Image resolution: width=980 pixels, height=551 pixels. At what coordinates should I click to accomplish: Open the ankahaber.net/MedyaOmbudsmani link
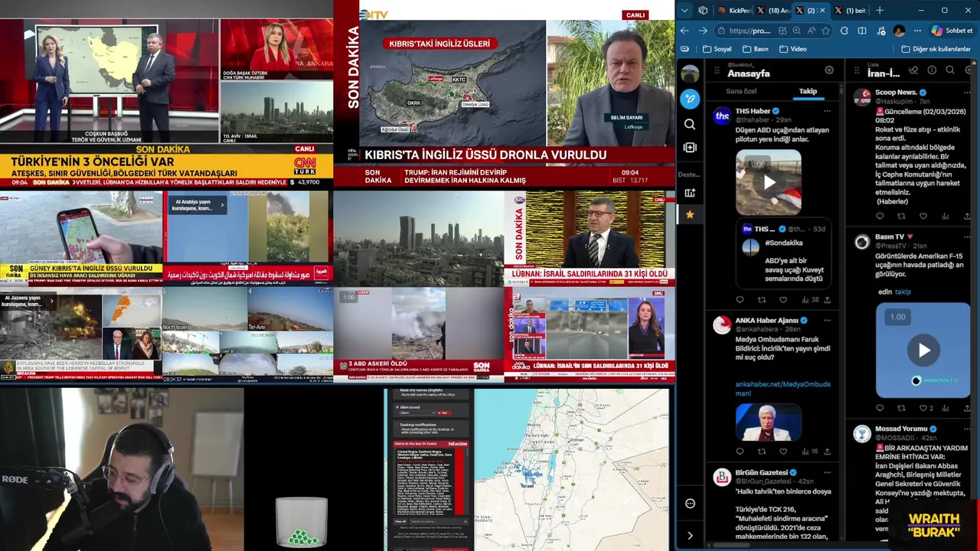click(x=782, y=388)
